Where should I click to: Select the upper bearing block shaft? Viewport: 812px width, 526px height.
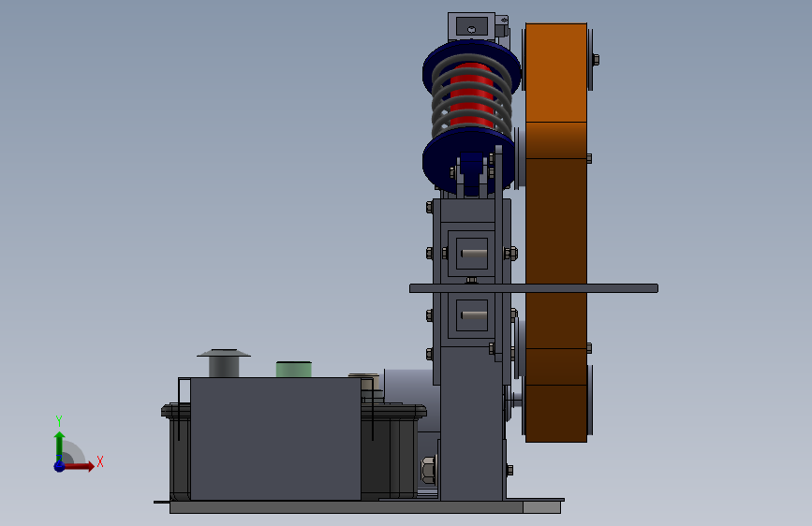click(474, 254)
